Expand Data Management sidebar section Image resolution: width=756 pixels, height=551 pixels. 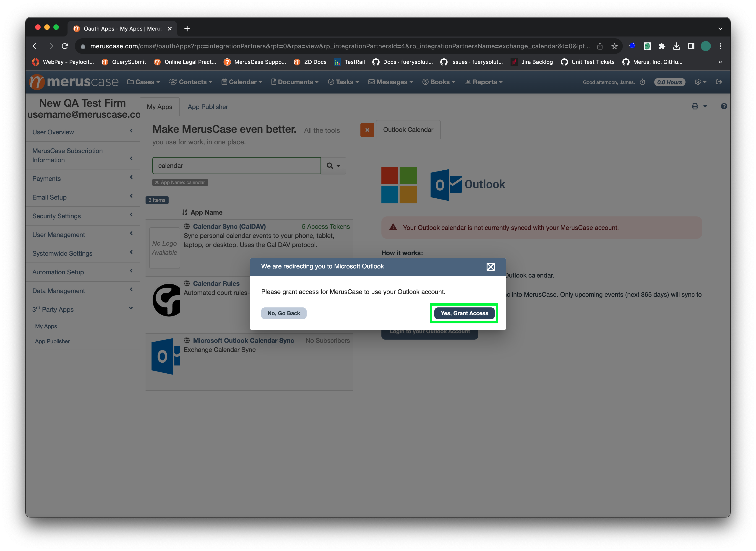(x=82, y=291)
